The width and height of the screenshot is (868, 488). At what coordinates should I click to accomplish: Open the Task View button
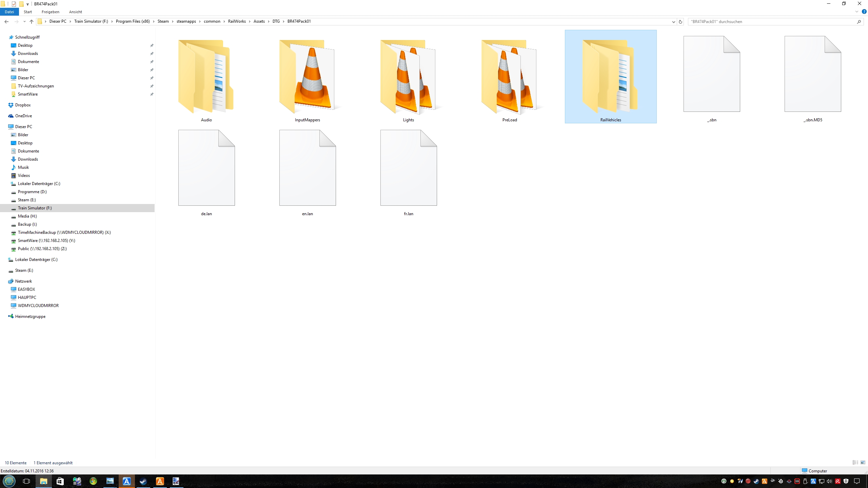tap(26, 481)
